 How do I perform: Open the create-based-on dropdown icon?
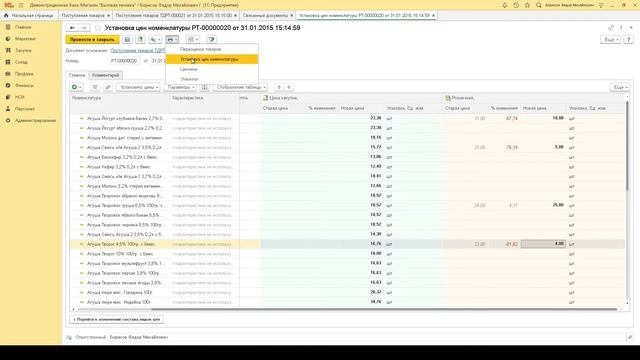pos(155,40)
